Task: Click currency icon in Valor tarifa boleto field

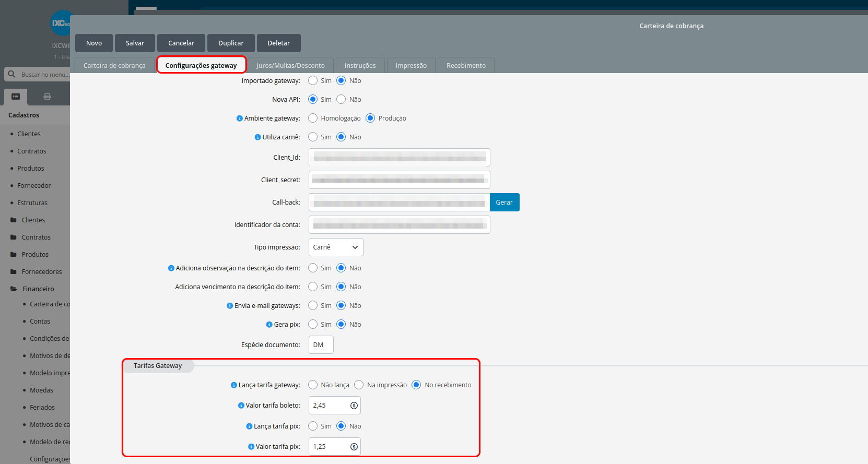Action: point(354,406)
